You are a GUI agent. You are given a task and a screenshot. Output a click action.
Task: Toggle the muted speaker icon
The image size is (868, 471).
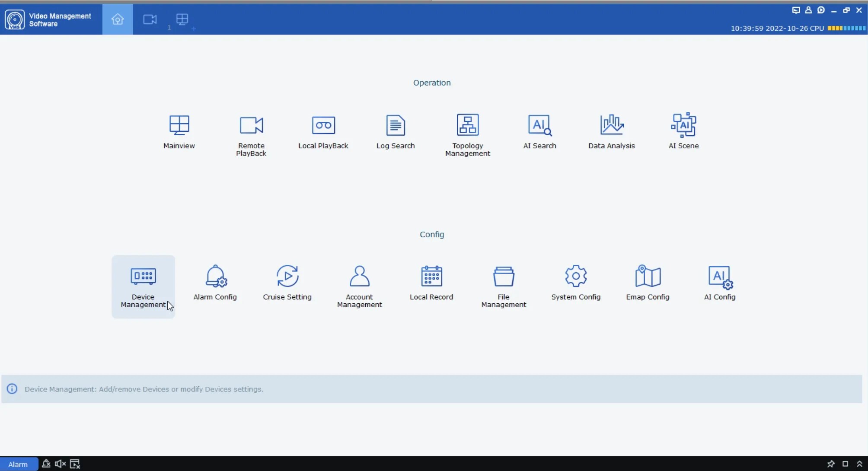click(x=60, y=464)
